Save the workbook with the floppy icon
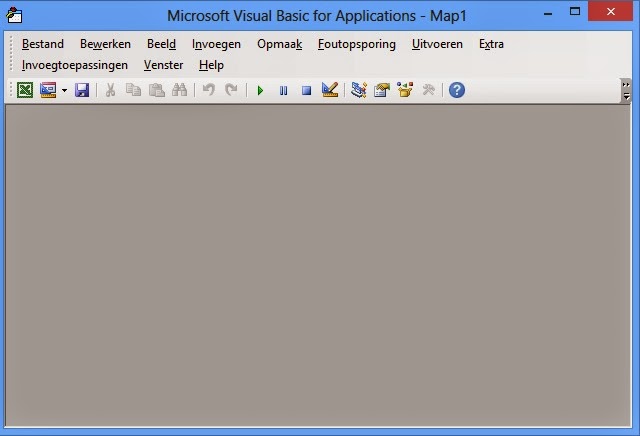This screenshot has height=436, width=640. pos(82,90)
